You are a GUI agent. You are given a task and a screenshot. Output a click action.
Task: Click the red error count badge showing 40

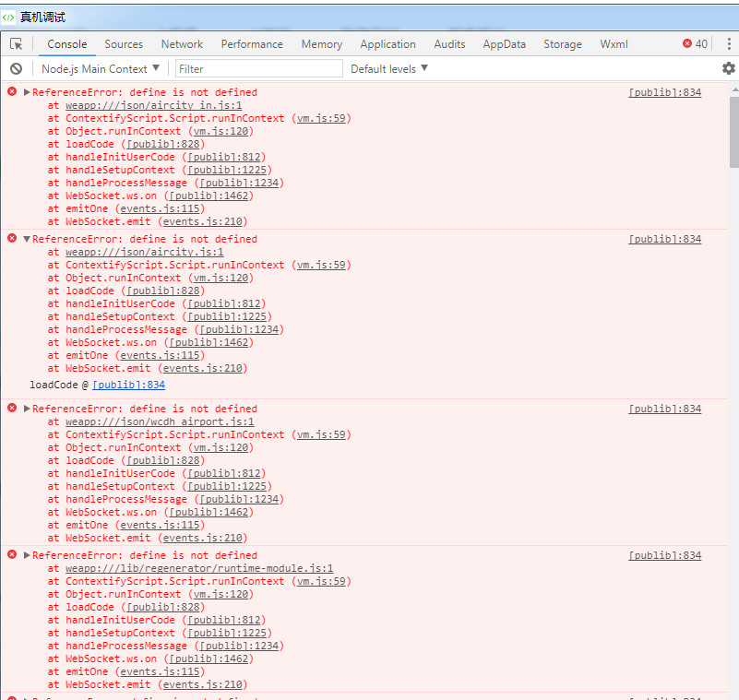point(695,44)
